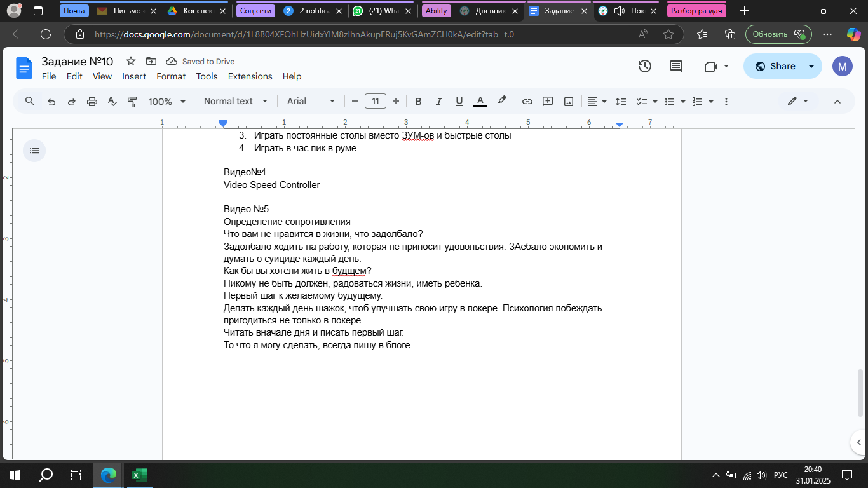Add a comment from toolbar
868x488 pixels.
tap(548, 101)
